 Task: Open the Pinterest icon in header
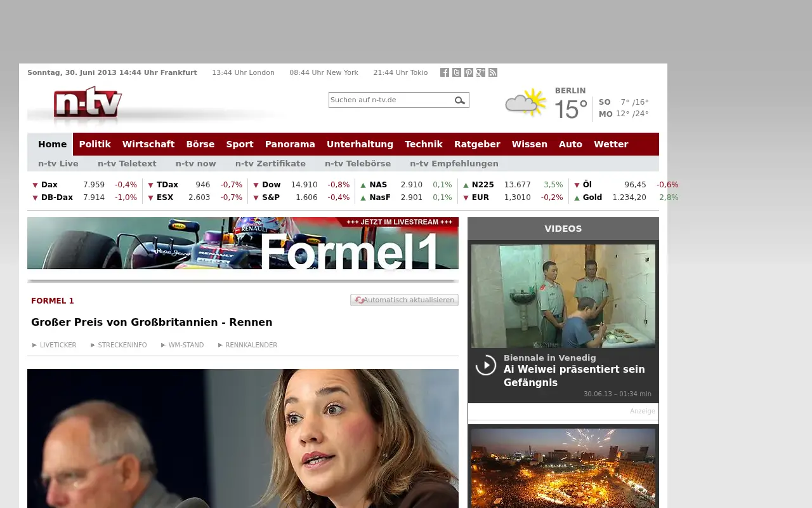pos(469,72)
